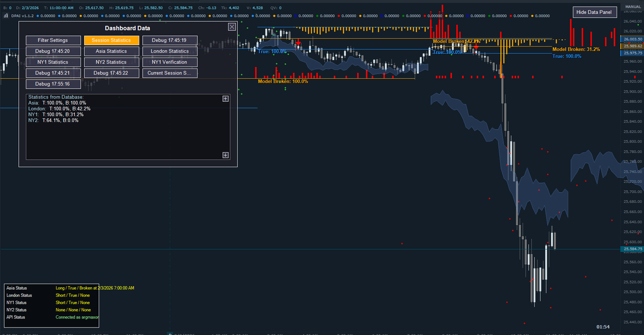Click the red down-arrow marker near Model Broken 42.1%

[476, 47]
